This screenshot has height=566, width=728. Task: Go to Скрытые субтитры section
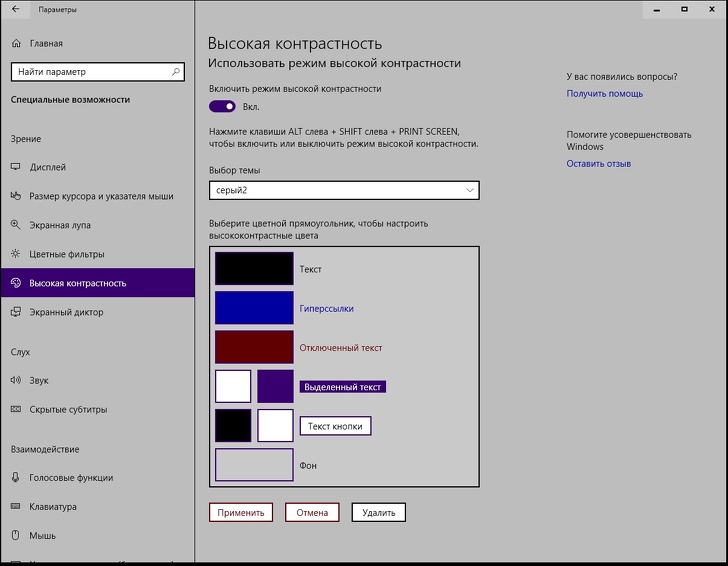click(68, 410)
